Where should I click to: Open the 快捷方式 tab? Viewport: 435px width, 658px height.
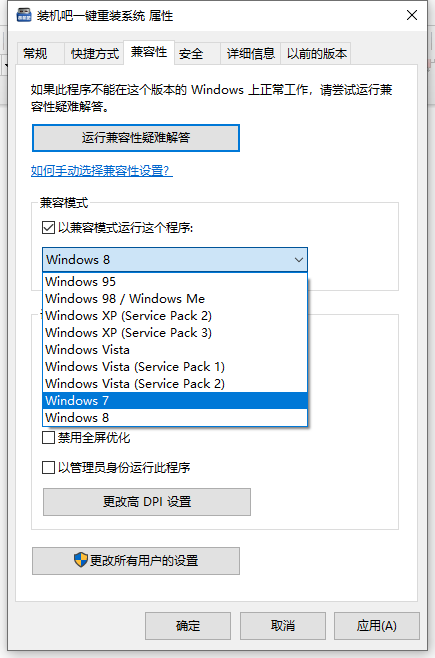pyautogui.click(x=94, y=54)
